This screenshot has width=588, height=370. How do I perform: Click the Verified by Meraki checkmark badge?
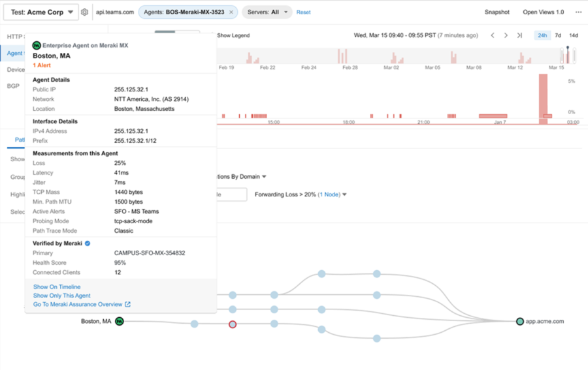click(88, 243)
